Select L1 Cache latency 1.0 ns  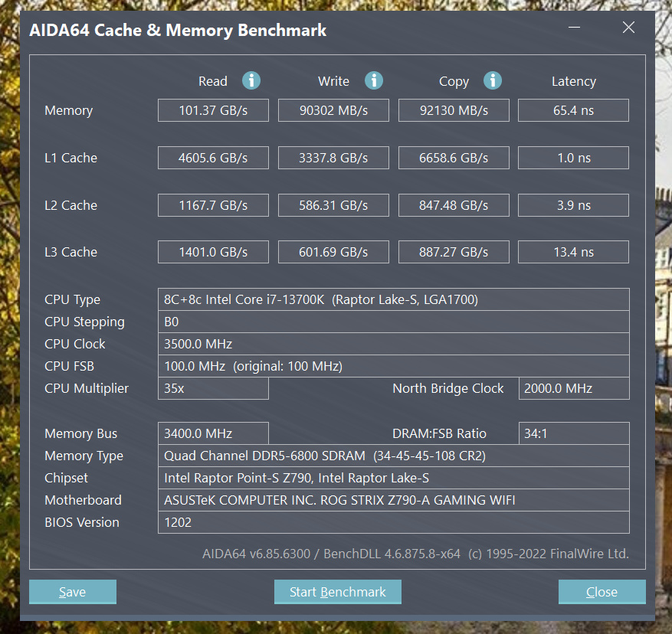(573, 158)
